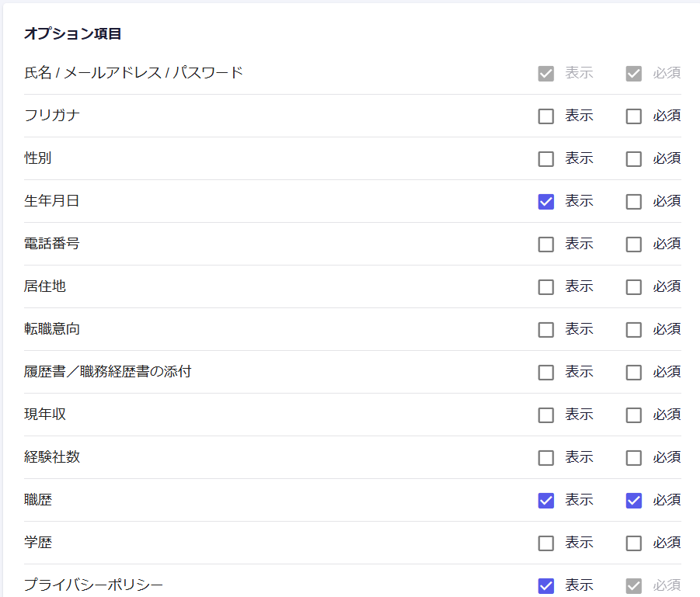
Task: Make 学歴 required
Action: tap(634, 543)
